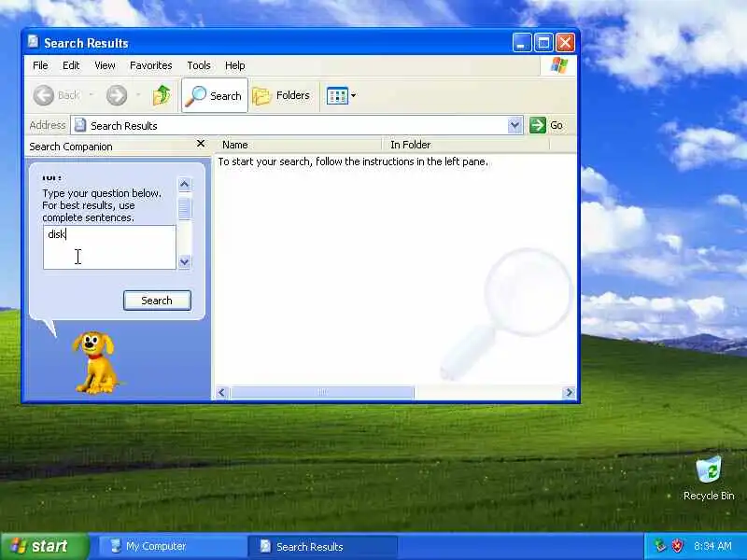The width and height of the screenshot is (747, 560).
Task: Open the Help menu
Action: click(x=235, y=65)
